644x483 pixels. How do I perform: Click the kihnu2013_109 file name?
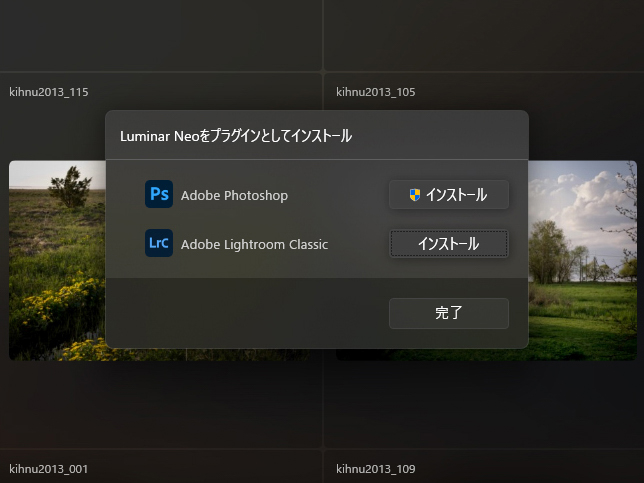(x=376, y=469)
